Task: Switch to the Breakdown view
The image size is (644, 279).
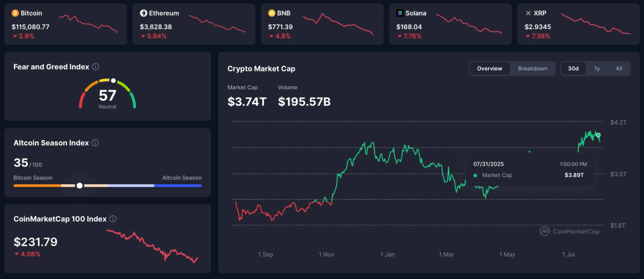Action: (x=533, y=69)
